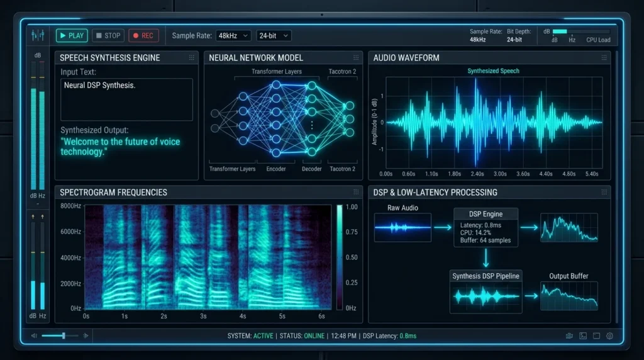This screenshot has height=360, width=644.
Task: Click the volume-up speaker icon
Action: (86, 335)
